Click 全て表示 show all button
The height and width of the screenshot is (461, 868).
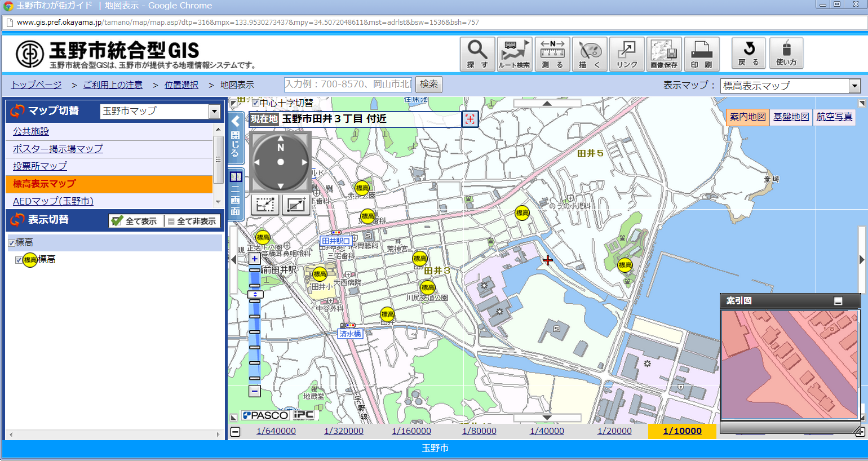135,221
